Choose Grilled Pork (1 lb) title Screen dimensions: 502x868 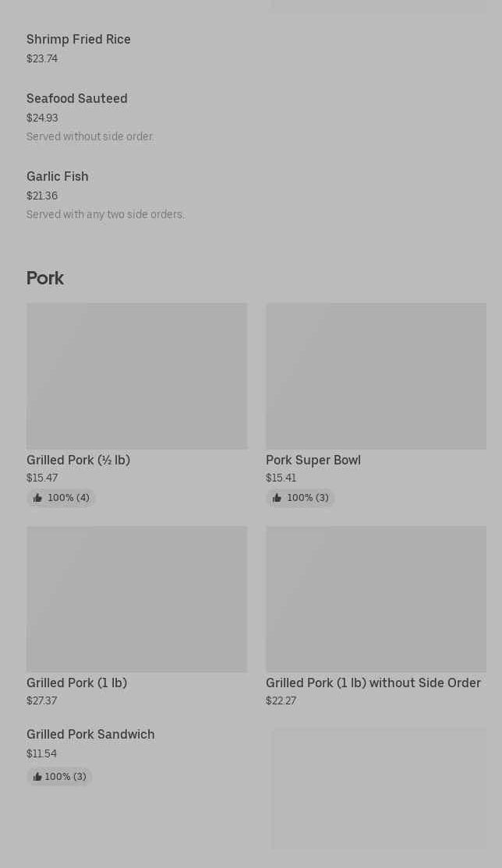(77, 683)
